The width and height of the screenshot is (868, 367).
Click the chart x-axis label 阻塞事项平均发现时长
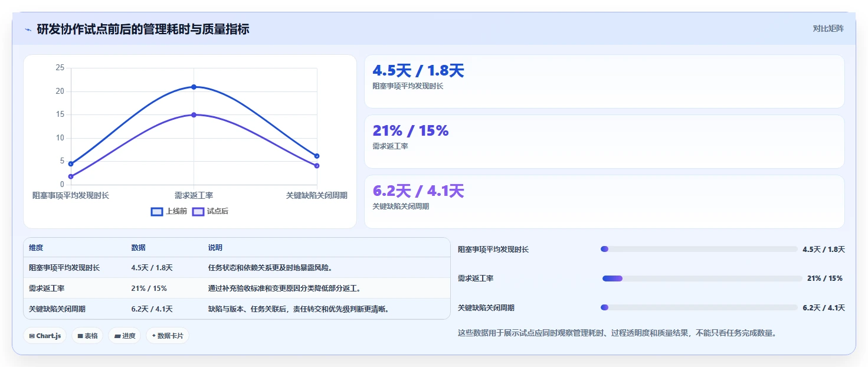pos(71,195)
